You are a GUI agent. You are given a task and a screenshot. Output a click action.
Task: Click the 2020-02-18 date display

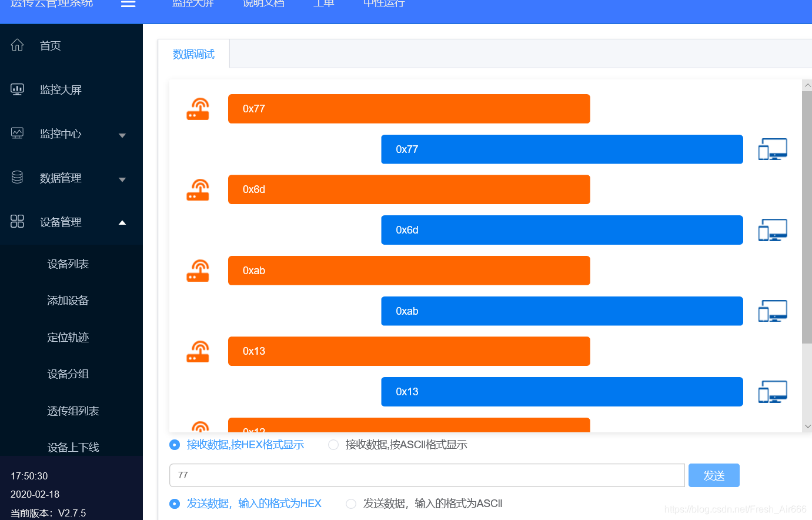[35, 494]
